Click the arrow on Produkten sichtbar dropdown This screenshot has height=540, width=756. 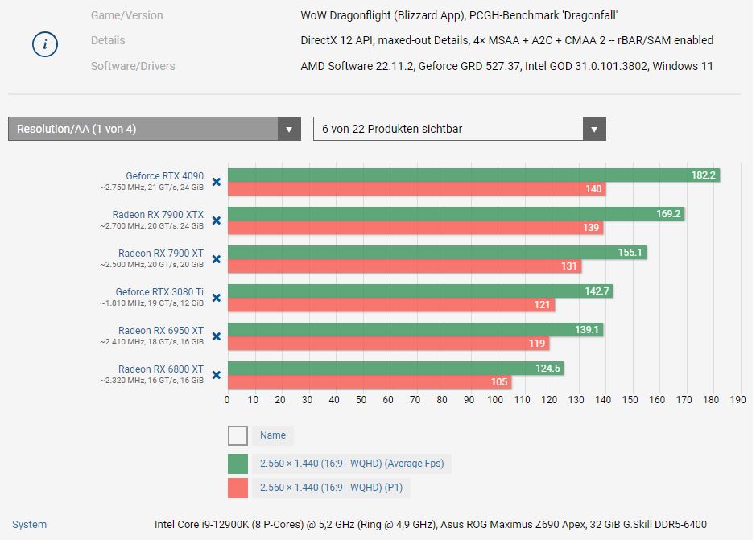pos(594,129)
